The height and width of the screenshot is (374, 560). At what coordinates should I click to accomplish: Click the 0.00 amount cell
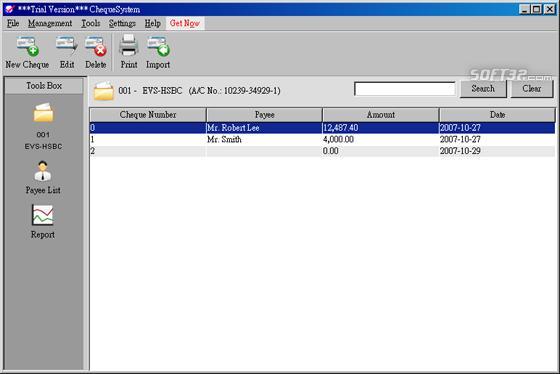pos(380,151)
